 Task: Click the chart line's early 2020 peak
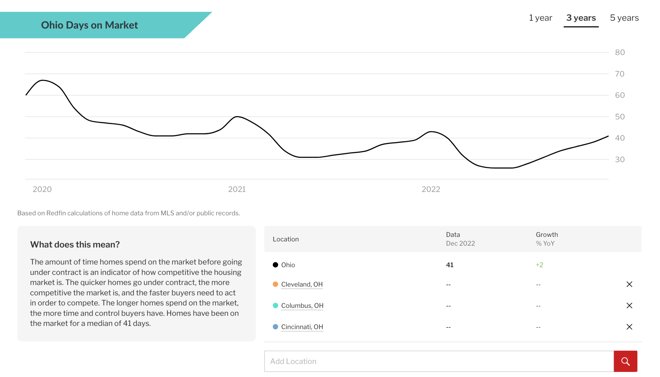click(43, 80)
